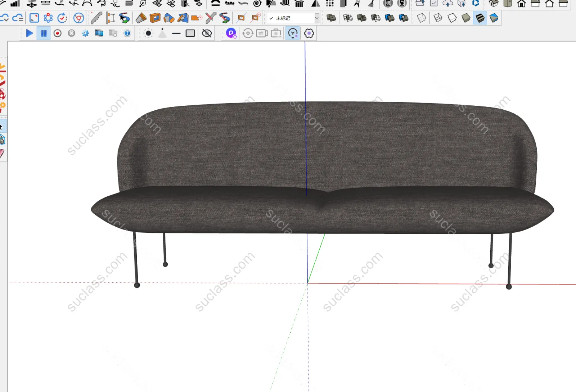Select the Outer Shell solid tool
This screenshot has width=576, height=392.
click(331, 18)
